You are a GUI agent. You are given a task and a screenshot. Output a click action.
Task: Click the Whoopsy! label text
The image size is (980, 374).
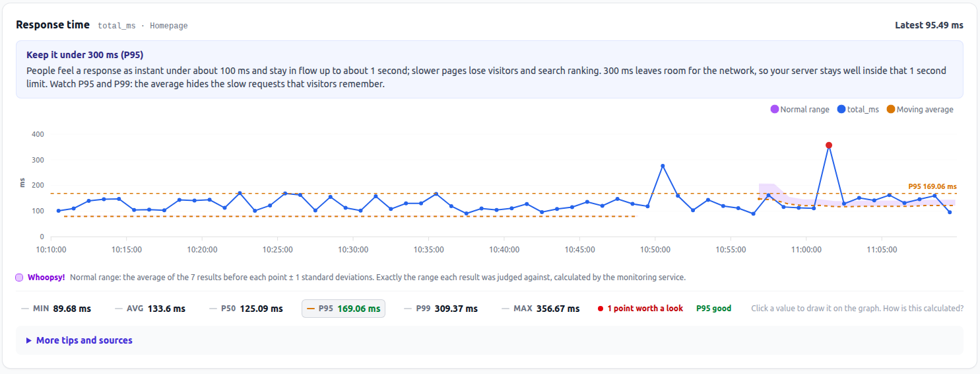click(x=46, y=278)
